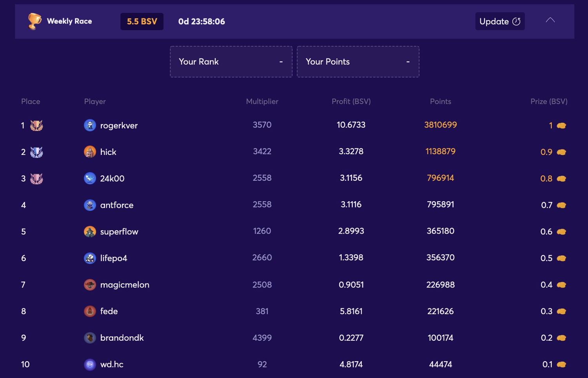The width and height of the screenshot is (588, 378).
Task: Click wd.hc's purple avatar
Action: pos(90,365)
